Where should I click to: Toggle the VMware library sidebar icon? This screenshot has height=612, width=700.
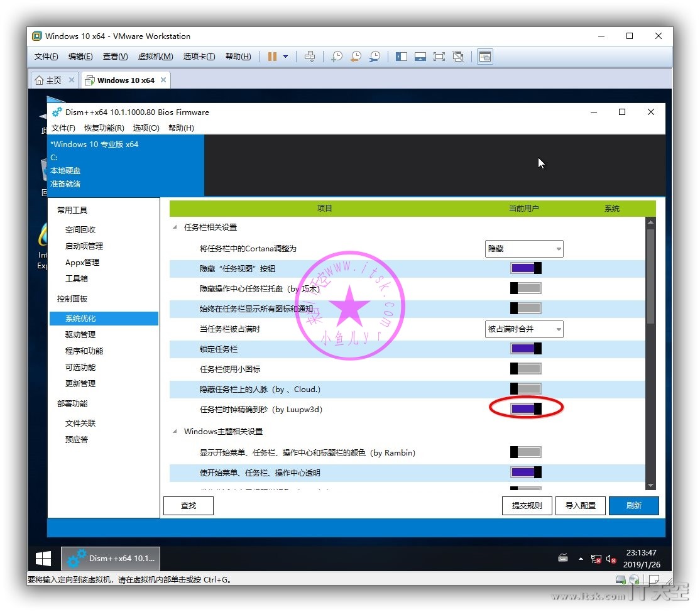(402, 57)
